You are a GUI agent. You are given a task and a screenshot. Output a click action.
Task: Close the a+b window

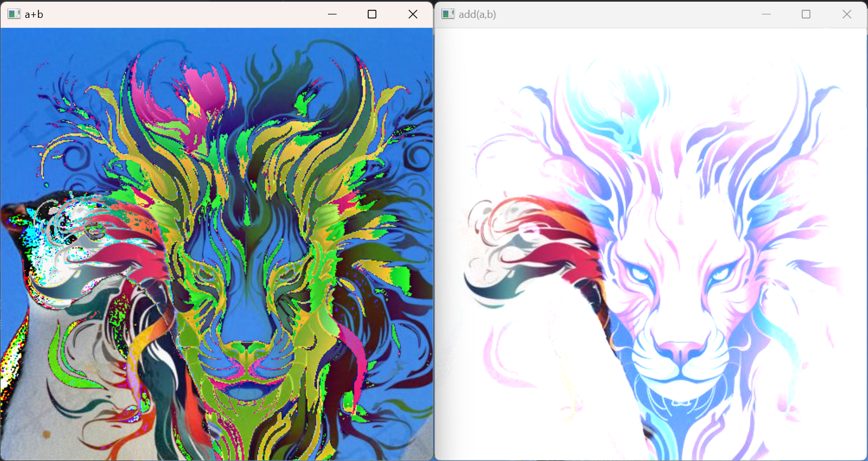coord(413,14)
